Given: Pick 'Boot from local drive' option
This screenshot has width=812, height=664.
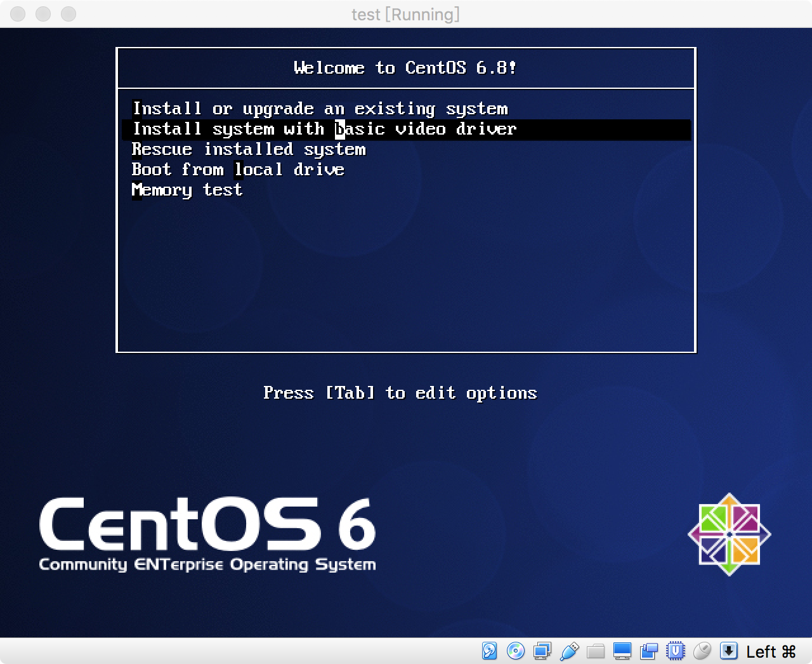Looking at the screenshot, I should click(238, 170).
